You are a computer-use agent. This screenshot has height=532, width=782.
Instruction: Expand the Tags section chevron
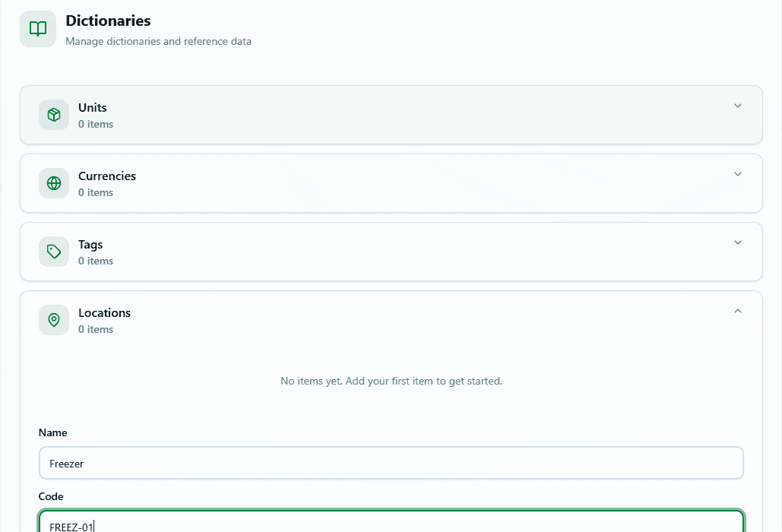(x=737, y=242)
